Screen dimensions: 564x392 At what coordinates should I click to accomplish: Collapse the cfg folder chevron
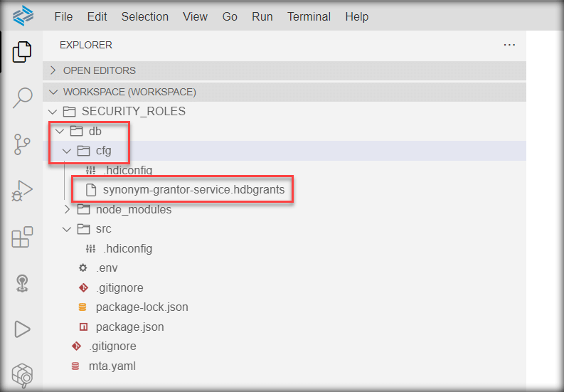click(x=67, y=151)
